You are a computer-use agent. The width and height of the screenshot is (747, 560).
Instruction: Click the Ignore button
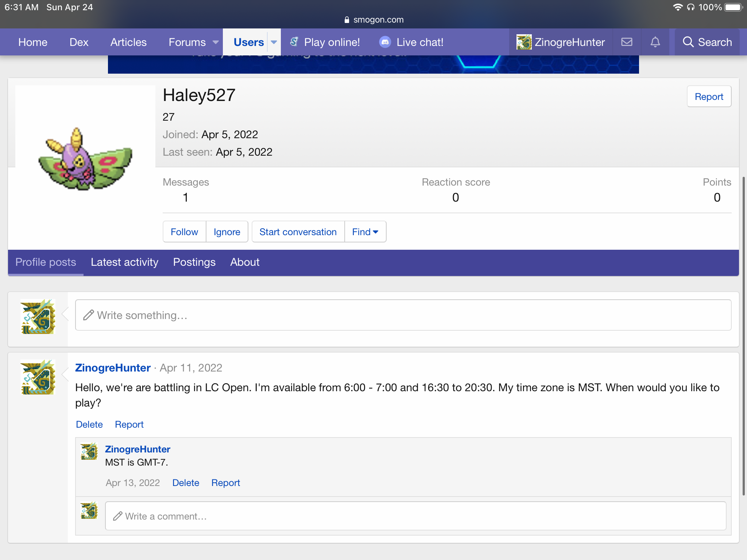(227, 232)
